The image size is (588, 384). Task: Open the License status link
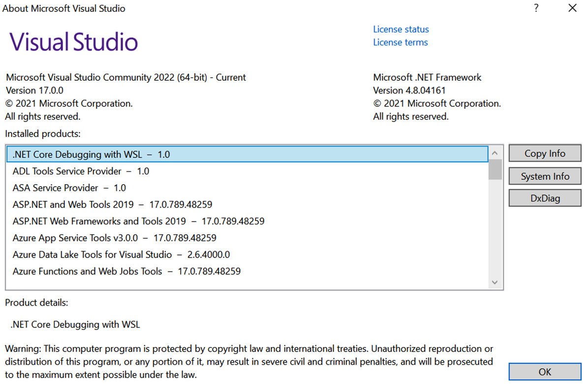[401, 29]
